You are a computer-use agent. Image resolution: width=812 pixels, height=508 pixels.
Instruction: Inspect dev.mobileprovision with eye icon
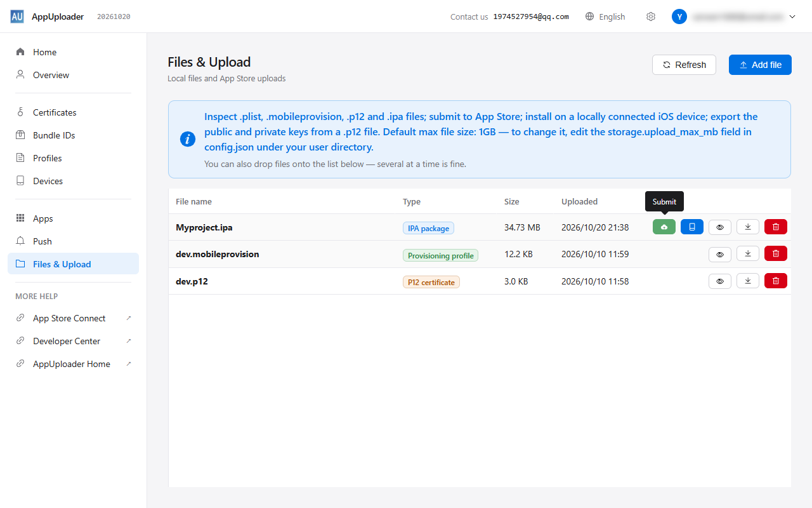coord(720,254)
